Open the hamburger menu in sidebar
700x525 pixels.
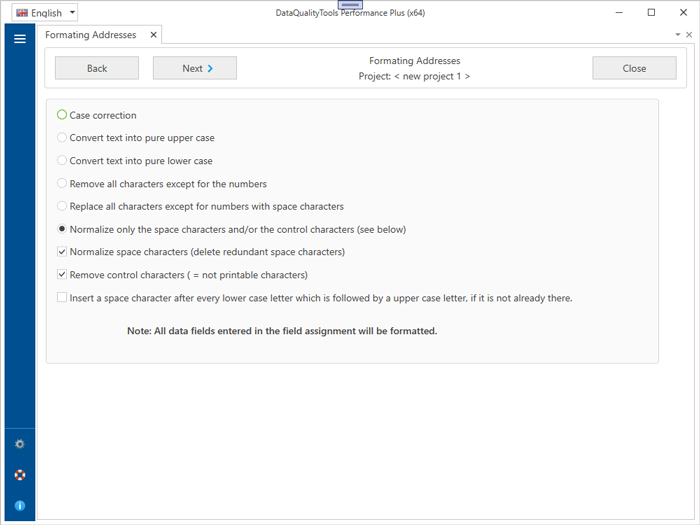(x=19, y=39)
